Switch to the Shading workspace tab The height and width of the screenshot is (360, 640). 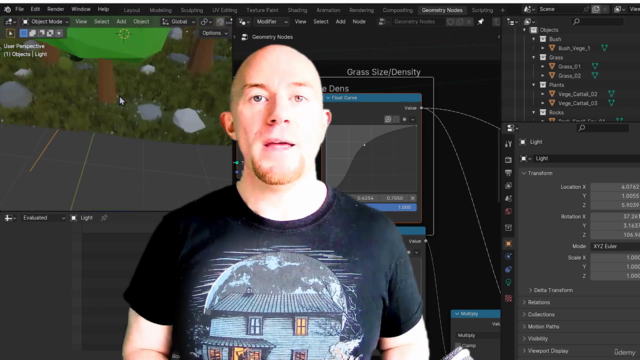pos(297,10)
